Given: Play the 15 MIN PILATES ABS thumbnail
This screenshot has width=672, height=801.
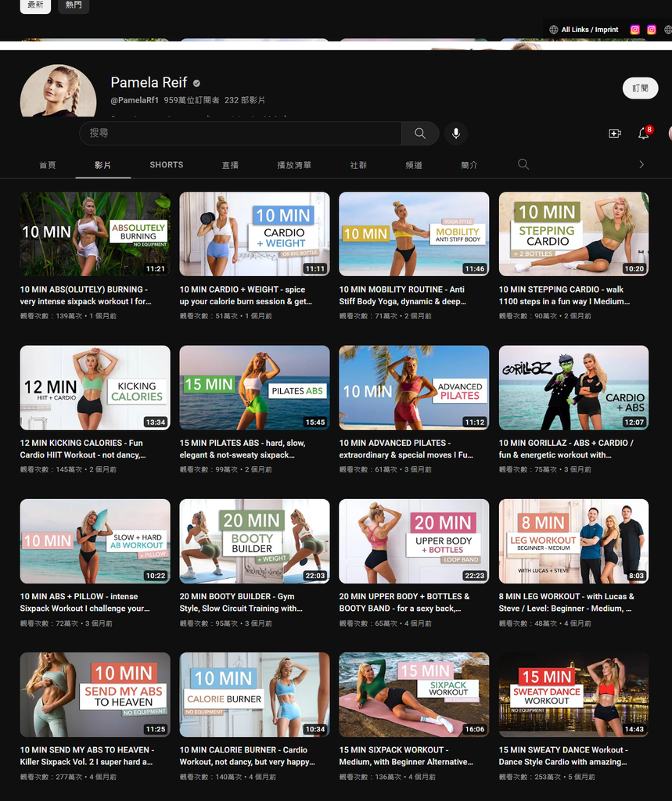Looking at the screenshot, I should [254, 388].
